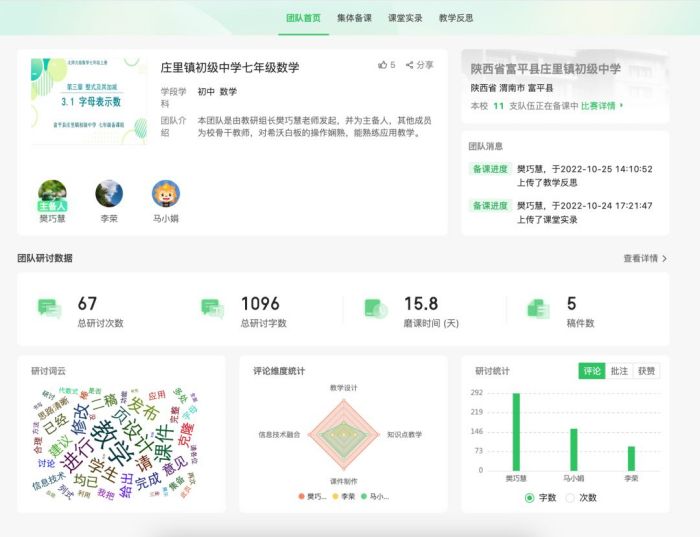Toggle the 李荣 legend color swatch

tap(335, 496)
